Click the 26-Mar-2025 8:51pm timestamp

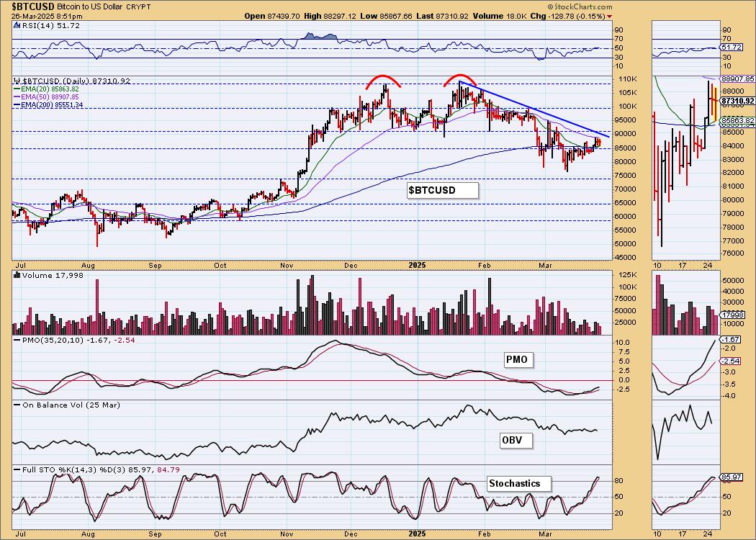[46, 16]
